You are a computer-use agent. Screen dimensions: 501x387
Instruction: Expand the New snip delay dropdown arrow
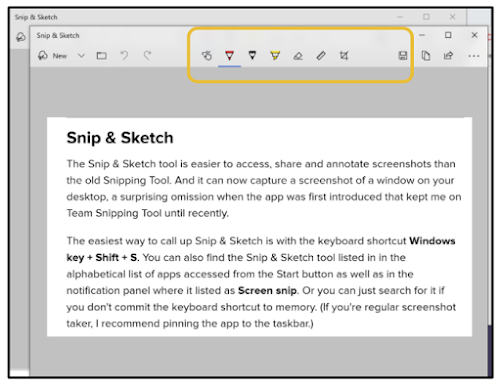pos(81,56)
